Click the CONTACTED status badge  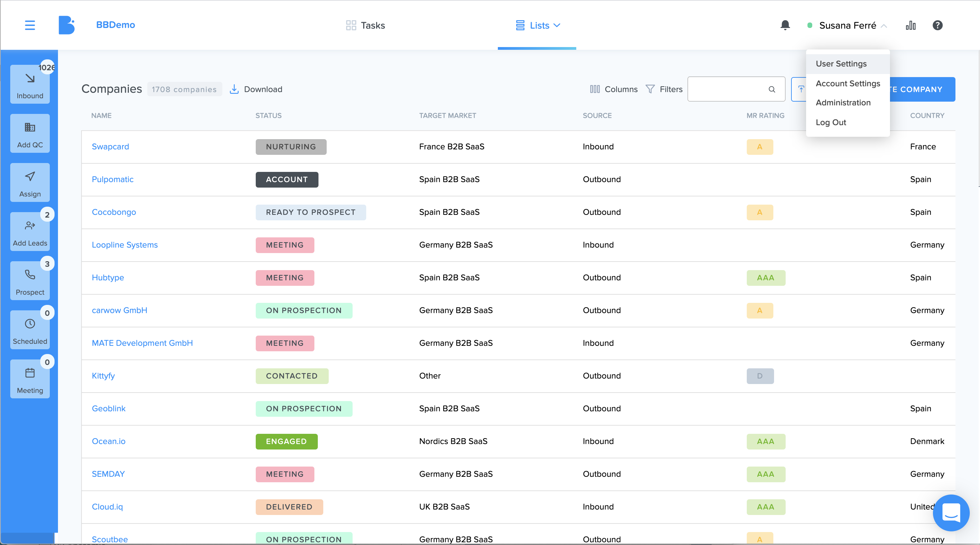[x=292, y=375]
